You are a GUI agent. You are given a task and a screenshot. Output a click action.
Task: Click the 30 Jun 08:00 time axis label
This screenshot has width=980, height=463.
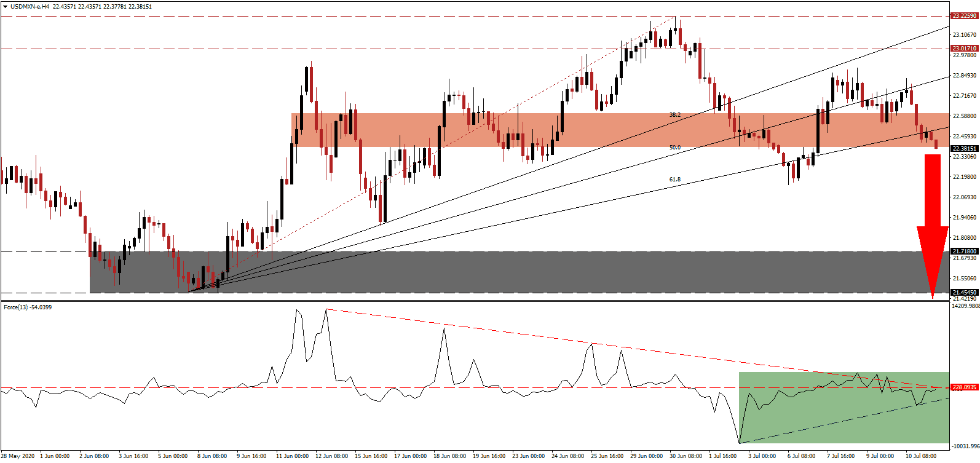(x=686, y=456)
